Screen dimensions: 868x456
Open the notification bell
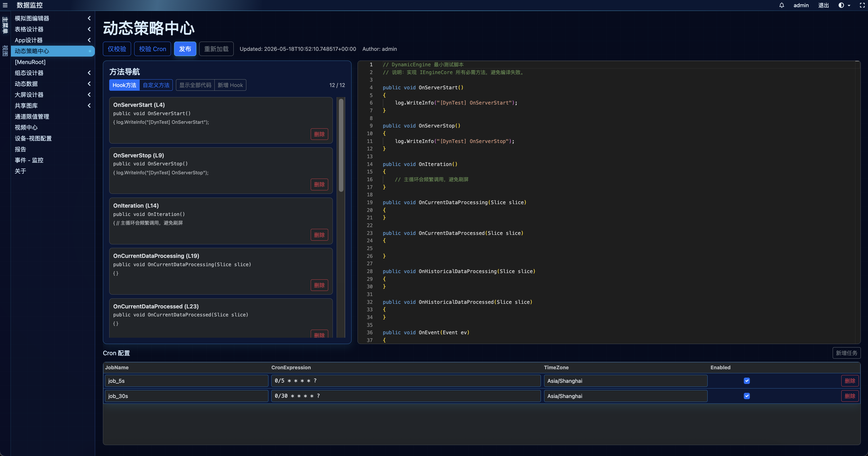click(x=781, y=5)
